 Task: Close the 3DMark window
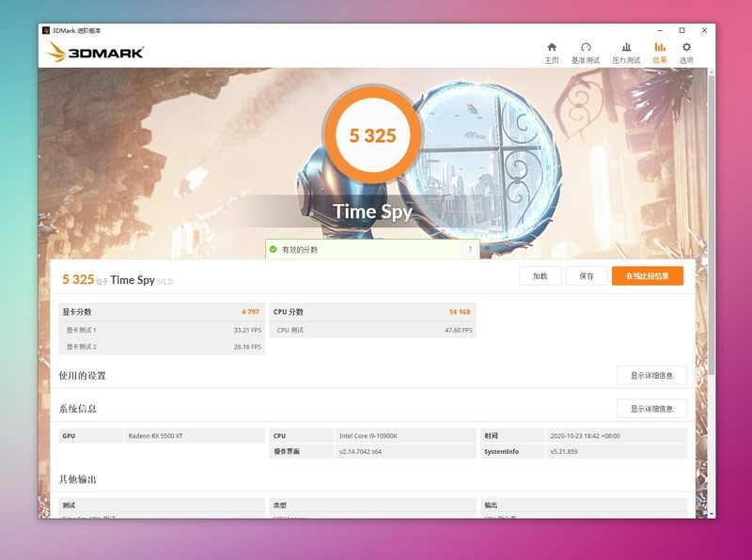(704, 30)
